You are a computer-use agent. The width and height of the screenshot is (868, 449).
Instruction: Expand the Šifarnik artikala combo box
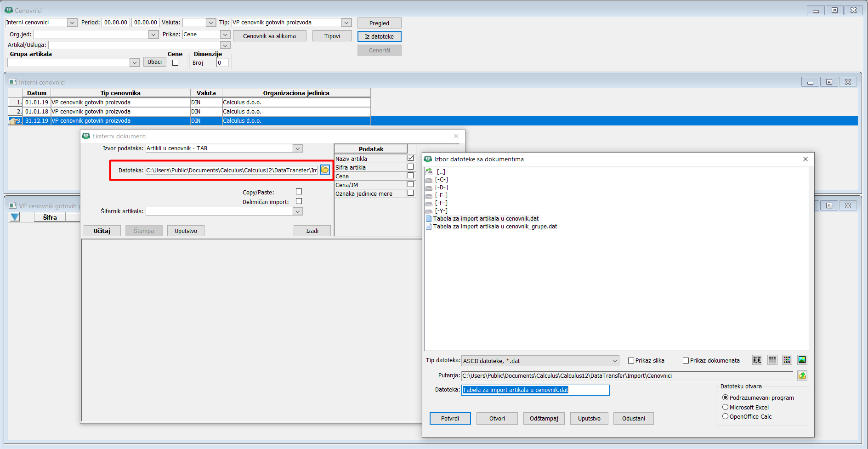[298, 211]
